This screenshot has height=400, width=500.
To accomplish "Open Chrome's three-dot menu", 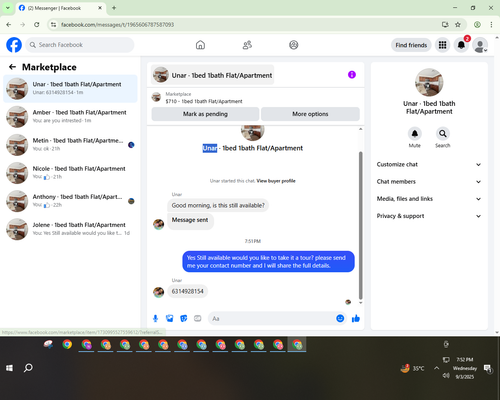I will click(491, 25).
